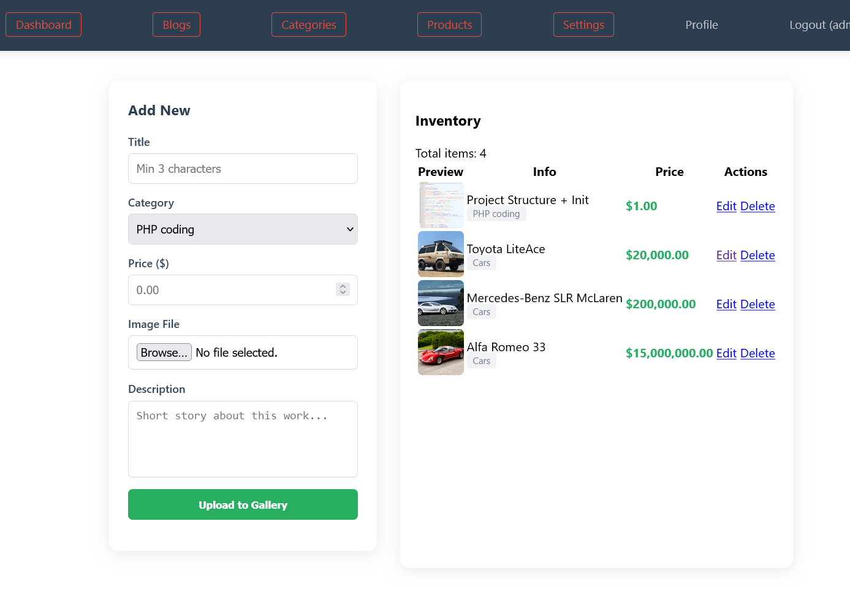Click the 'Total items: 4' count text
850x616 pixels.
(x=451, y=153)
